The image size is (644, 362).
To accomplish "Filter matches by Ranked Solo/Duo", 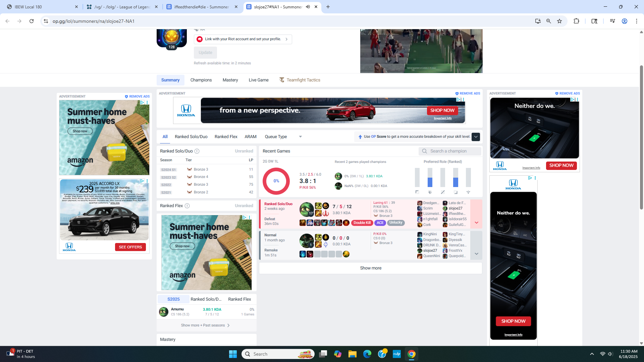I will tap(191, 137).
